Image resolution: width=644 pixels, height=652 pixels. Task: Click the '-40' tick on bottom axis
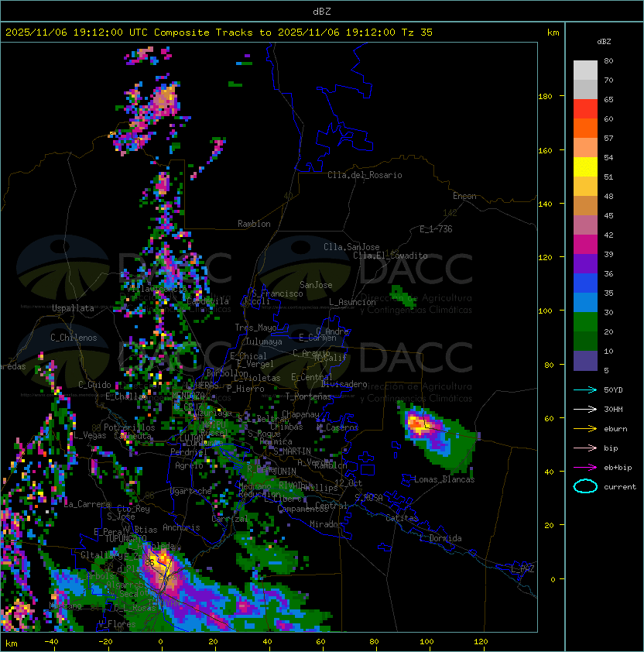pos(51,642)
